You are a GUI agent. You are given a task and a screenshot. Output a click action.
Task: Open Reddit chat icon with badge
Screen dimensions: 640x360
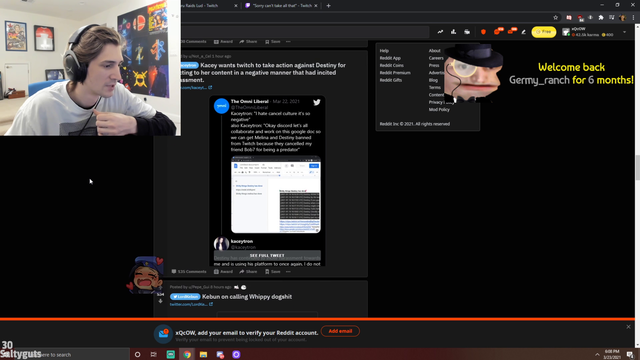[498, 31]
